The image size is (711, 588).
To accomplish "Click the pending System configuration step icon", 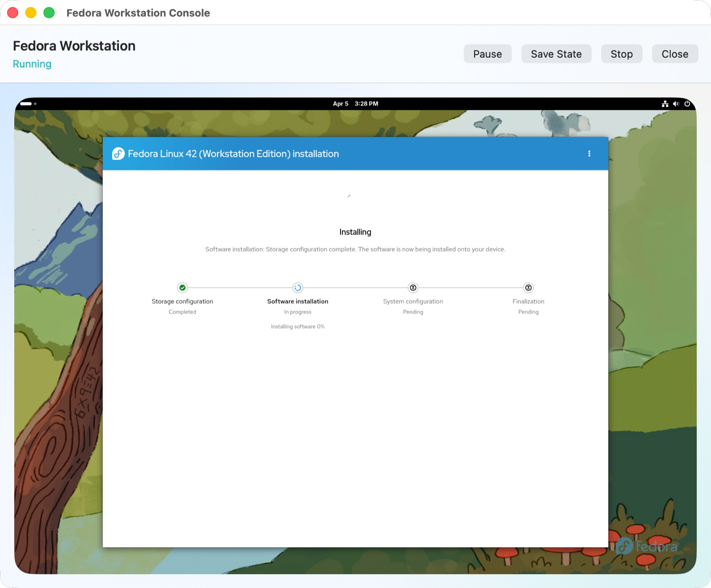I will (413, 287).
